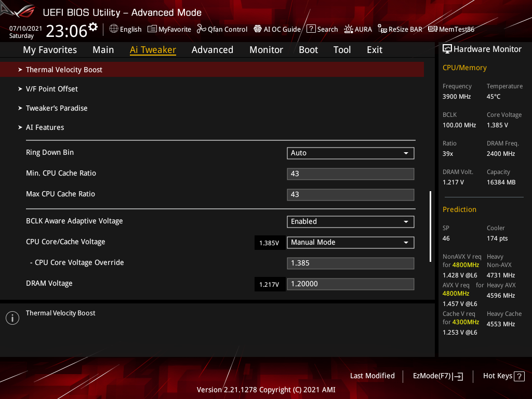Click the 4553 MHz Heavy Cache value

click(501, 324)
